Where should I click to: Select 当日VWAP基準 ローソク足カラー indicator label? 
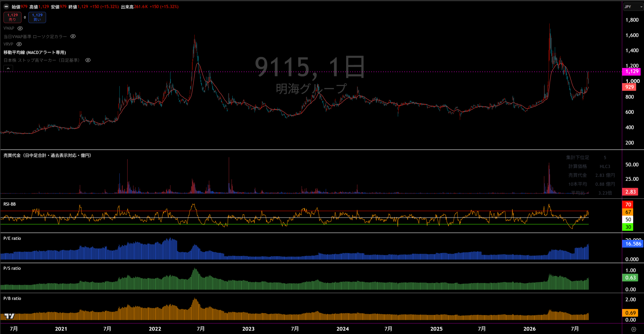35,36
